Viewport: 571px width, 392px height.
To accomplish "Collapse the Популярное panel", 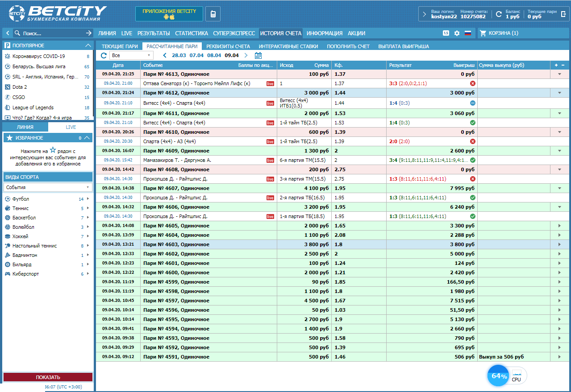I will 88,45.
